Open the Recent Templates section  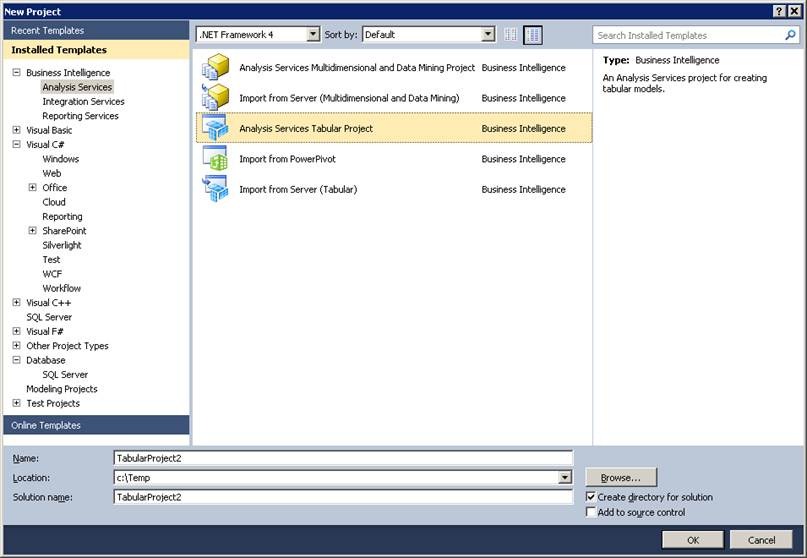point(96,30)
